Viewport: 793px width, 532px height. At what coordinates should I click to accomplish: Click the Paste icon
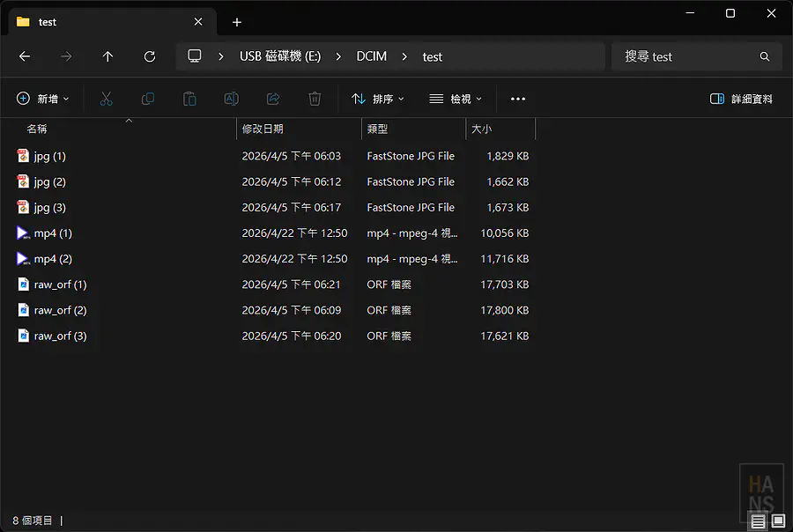(189, 99)
